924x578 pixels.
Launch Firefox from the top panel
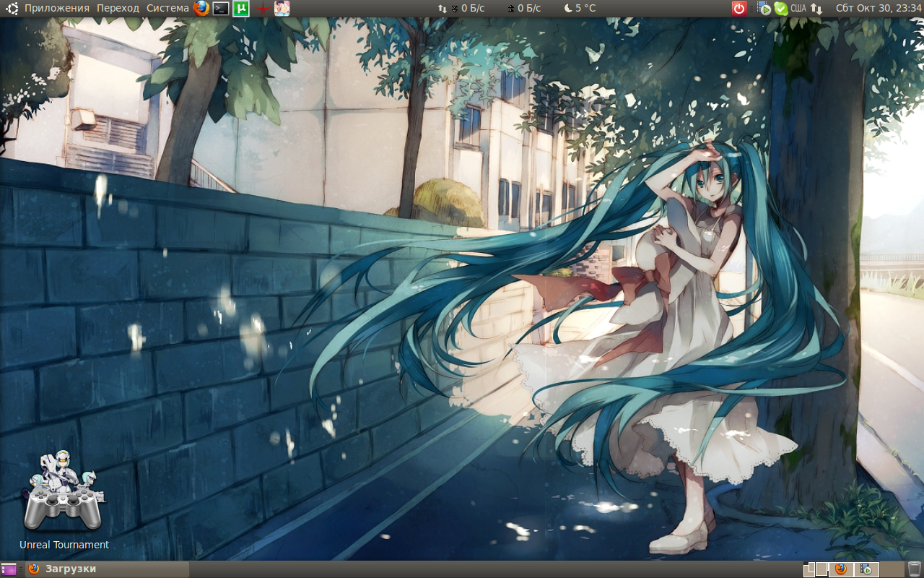[x=201, y=8]
